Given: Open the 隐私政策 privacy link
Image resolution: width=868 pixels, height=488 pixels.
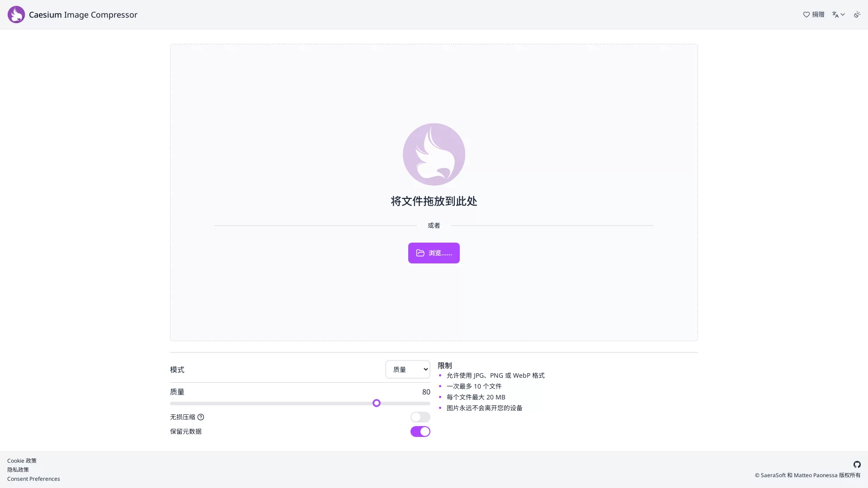Looking at the screenshot, I should (18, 469).
